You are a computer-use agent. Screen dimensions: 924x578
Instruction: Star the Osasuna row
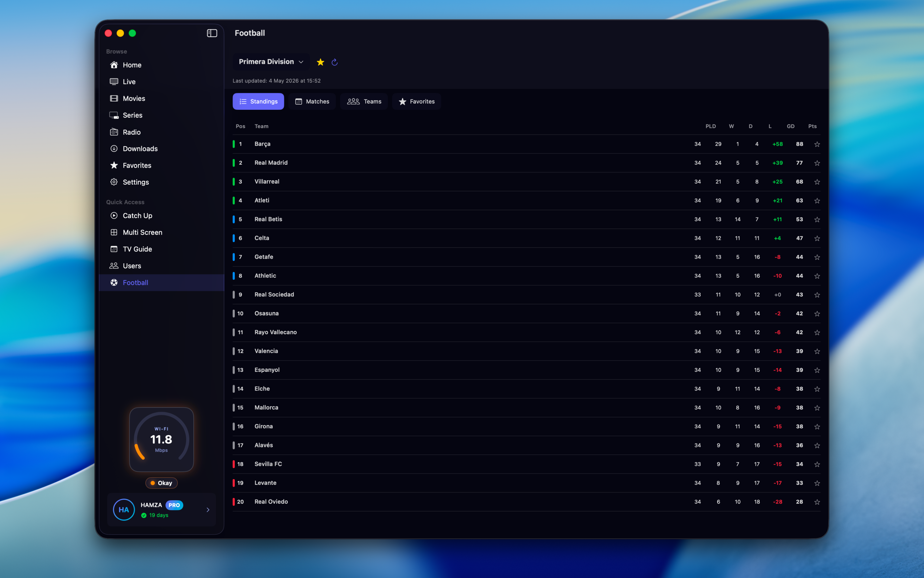tap(817, 314)
